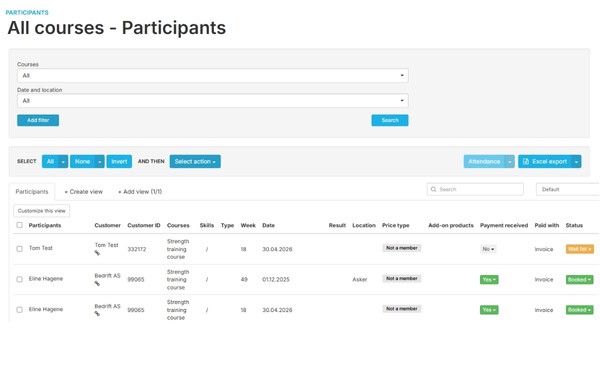600x376 pixels.
Task: Click the Payment received column header
Action: click(x=504, y=225)
